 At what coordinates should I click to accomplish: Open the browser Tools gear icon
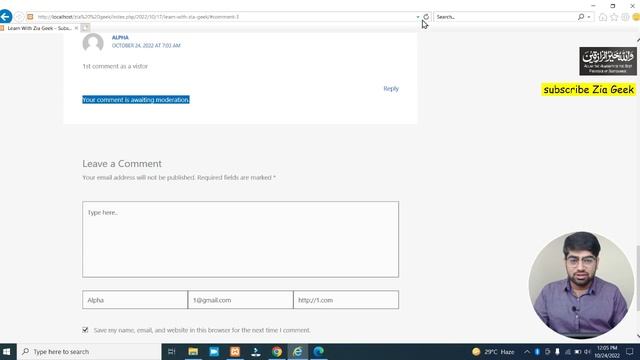(x=625, y=17)
